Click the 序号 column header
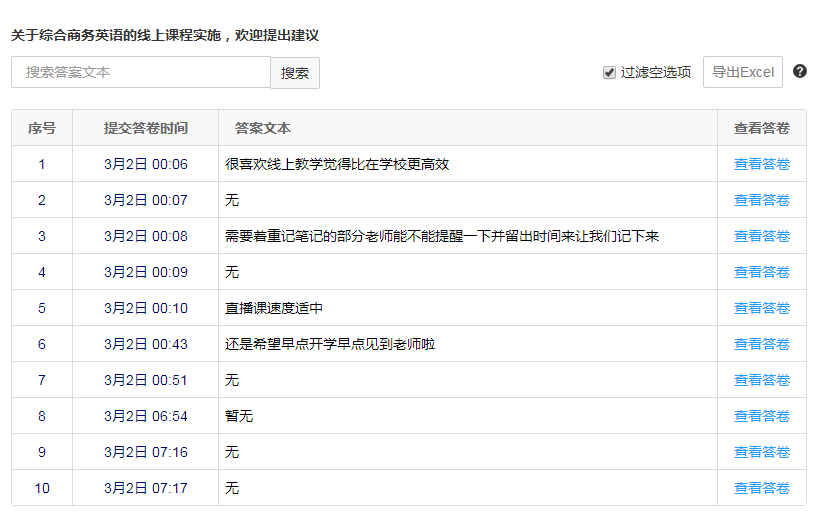828x521 pixels. coord(42,128)
